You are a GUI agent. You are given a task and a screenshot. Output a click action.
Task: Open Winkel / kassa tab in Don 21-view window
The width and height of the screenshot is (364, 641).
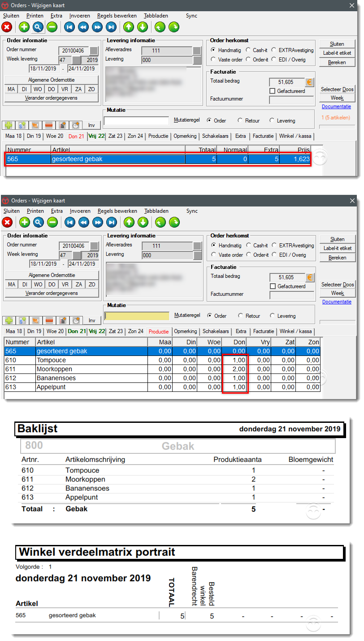pyautogui.click(x=295, y=136)
